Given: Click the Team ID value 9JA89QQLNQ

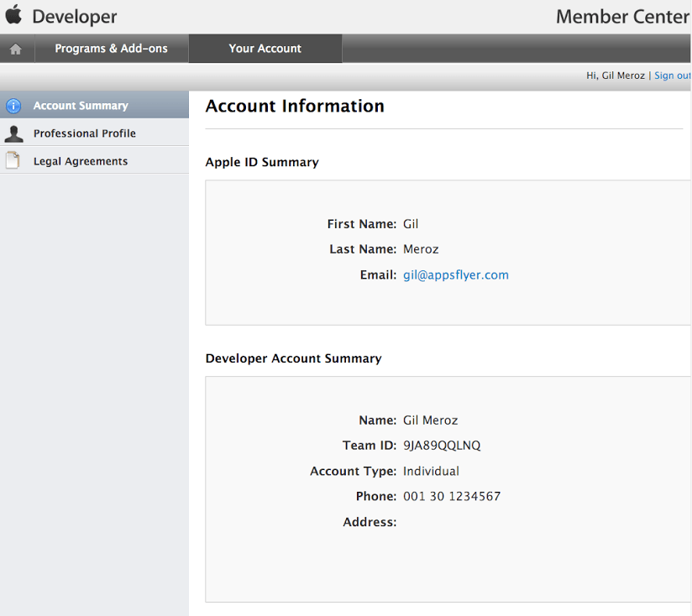Looking at the screenshot, I should coord(442,446).
